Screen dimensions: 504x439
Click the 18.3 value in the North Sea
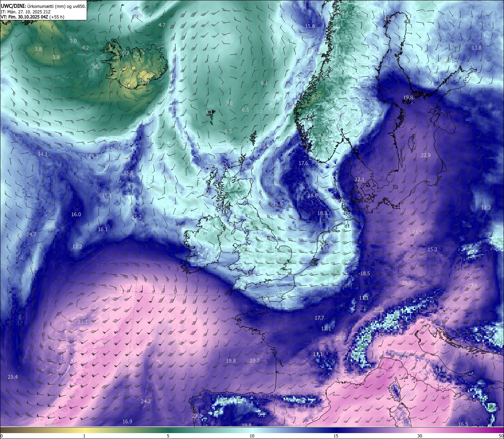[x=322, y=213]
